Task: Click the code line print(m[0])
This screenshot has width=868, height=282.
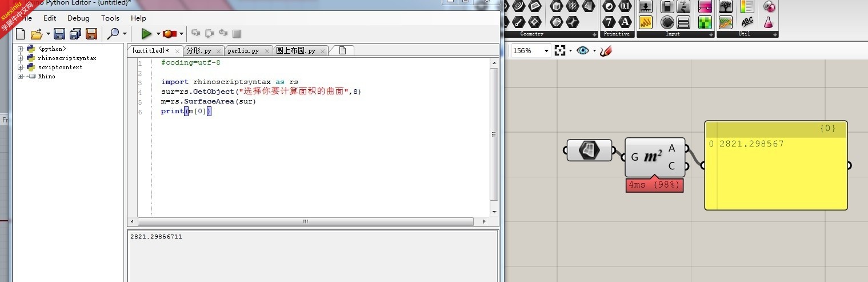Action: [x=186, y=112]
